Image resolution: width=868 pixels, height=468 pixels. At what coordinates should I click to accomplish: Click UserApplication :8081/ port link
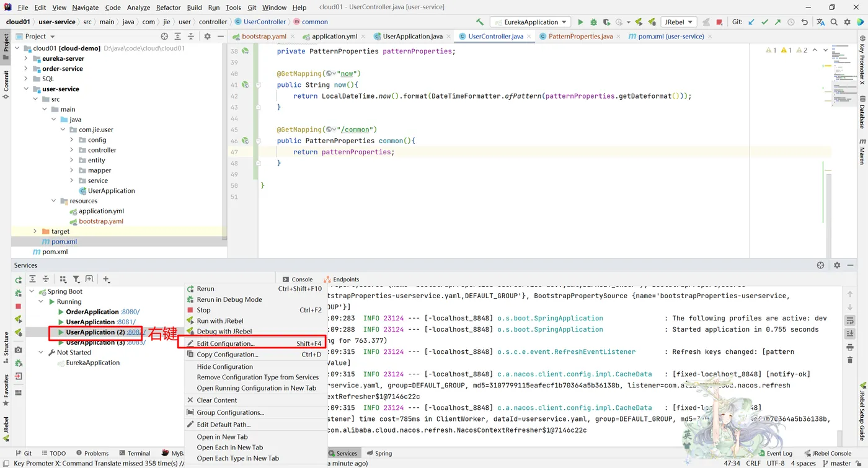[x=126, y=322]
